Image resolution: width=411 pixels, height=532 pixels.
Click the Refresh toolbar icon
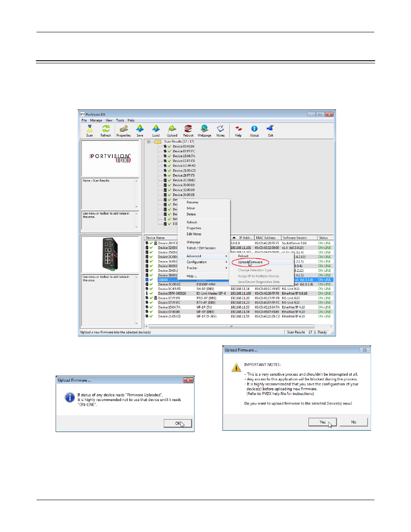point(106,129)
